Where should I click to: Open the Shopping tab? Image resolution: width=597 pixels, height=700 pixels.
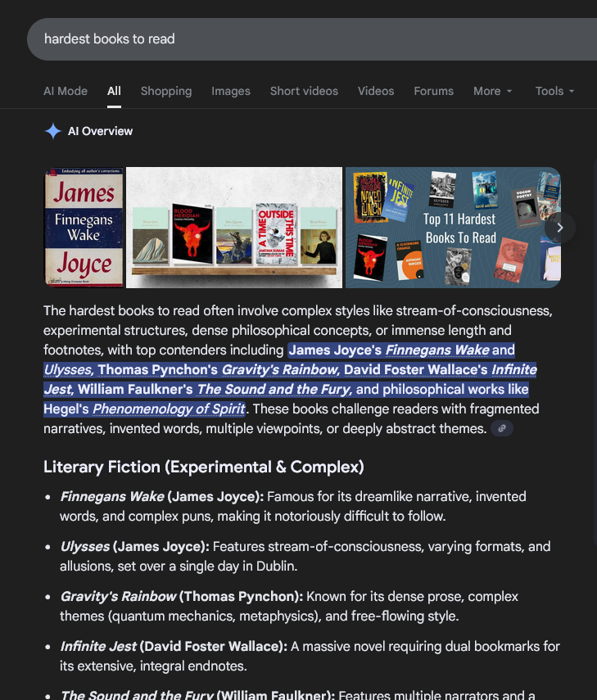coord(166,91)
